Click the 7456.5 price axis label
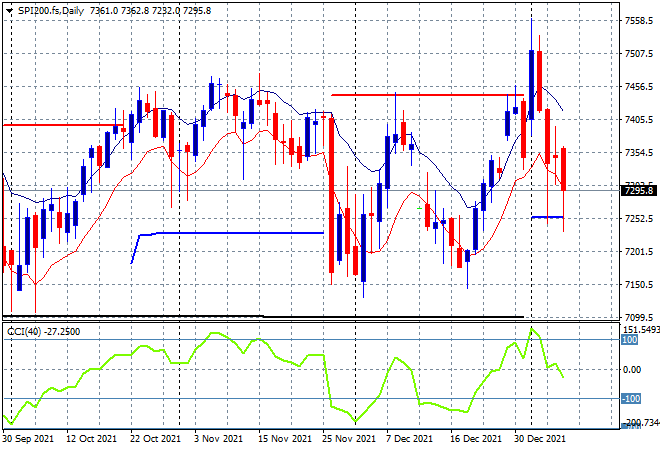The height and width of the screenshot is (450, 660). point(639,87)
